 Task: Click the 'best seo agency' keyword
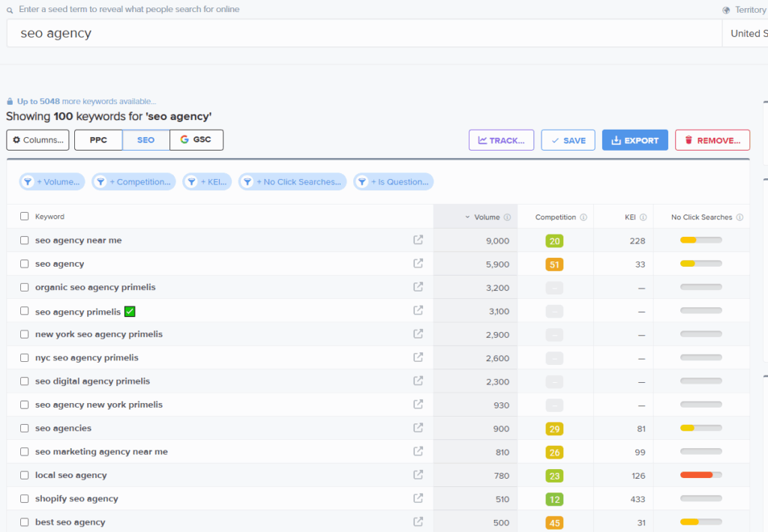70,522
